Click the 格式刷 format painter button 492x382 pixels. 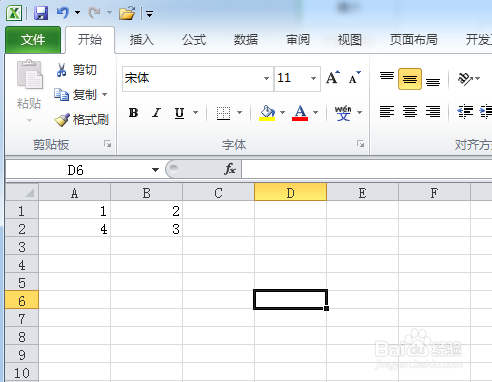[x=81, y=120]
